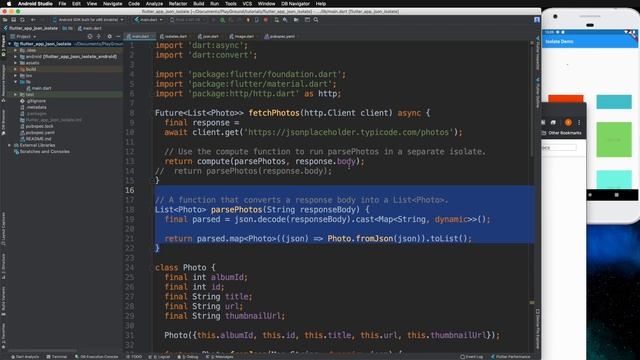Open the main.dart run configuration dropdown
640x360 pixels.
point(149,20)
